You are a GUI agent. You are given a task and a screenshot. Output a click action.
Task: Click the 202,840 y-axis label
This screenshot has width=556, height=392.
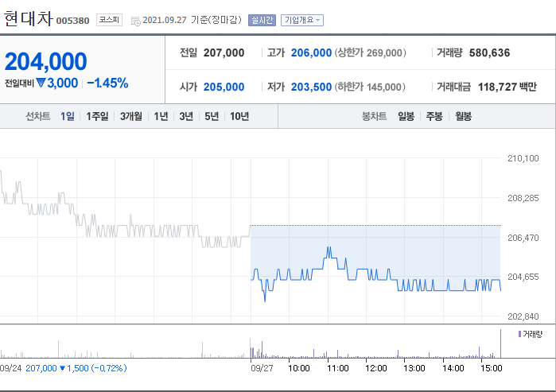point(523,316)
